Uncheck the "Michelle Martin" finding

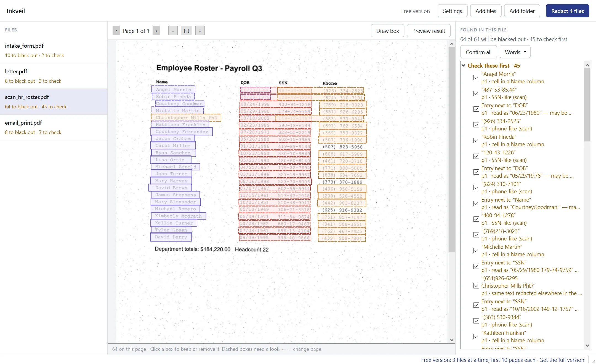pyautogui.click(x=476, y=251)
